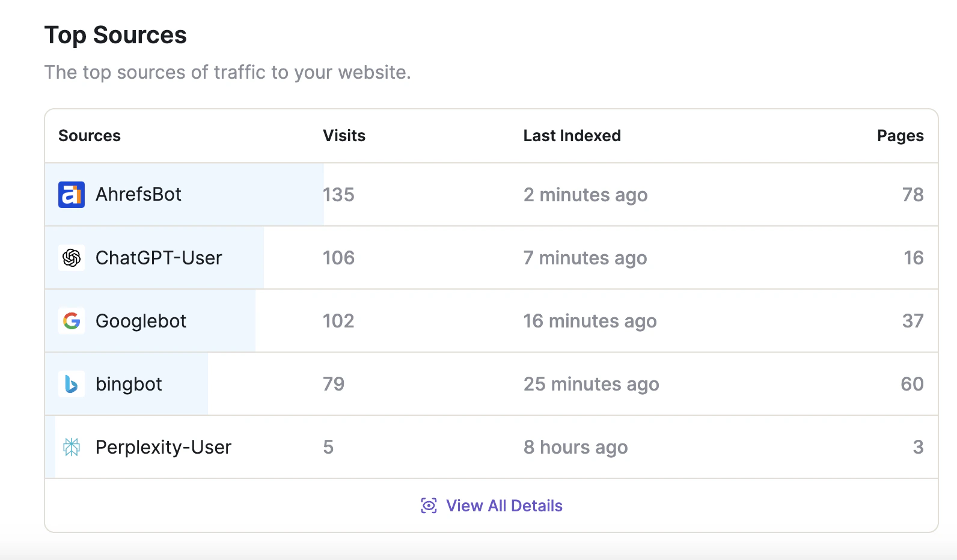Image resolution: width=957 pixels, height=560 pixels.
Task: Click the 79 visits value for bingbot
Action: click(334, 384)
